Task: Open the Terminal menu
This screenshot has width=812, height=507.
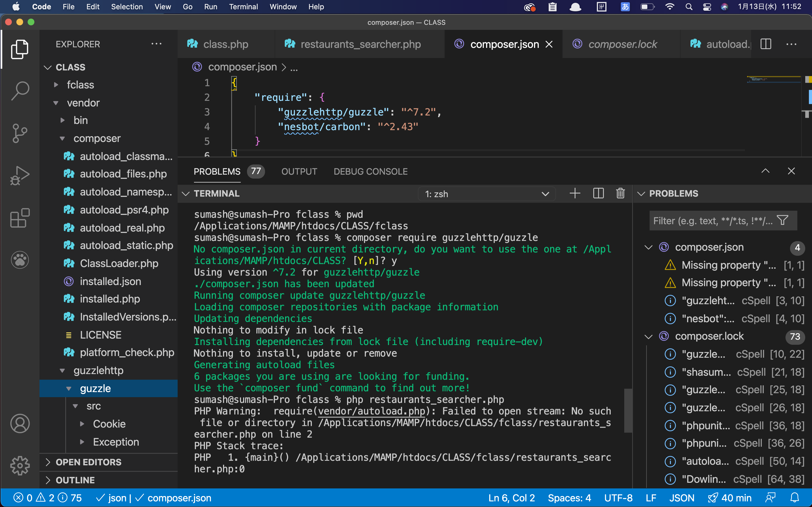Action: pyautogui.click(x=243, y=6)
